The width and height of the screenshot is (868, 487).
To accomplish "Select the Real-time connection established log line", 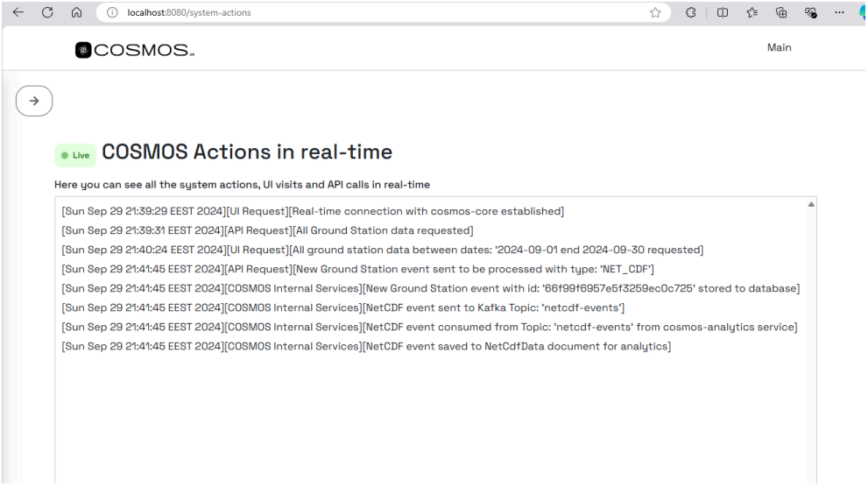I will (x=312, y=211).
